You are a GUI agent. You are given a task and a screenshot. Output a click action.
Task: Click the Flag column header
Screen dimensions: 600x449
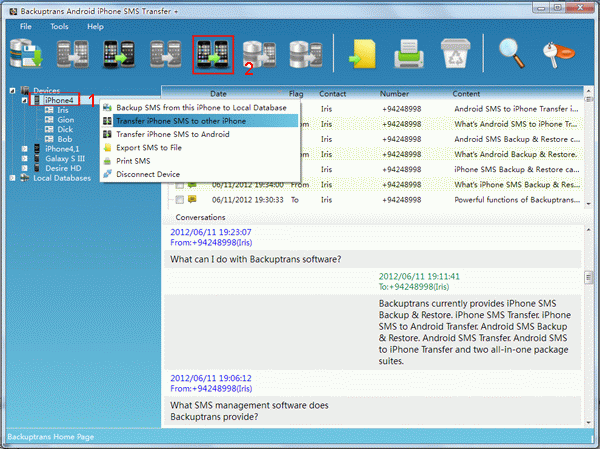tap(296, 94)
